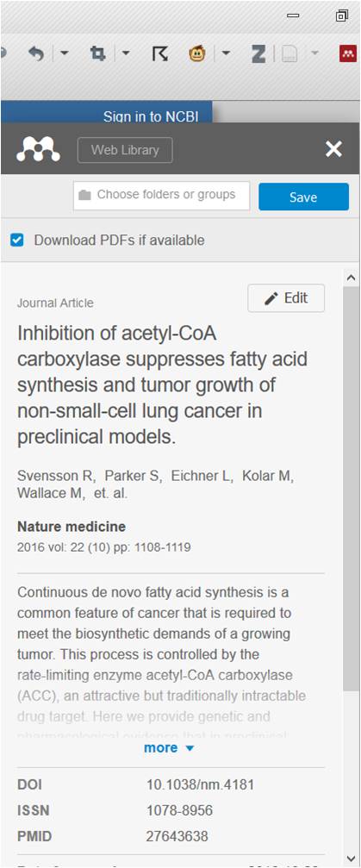Expand abstract with the more link
This screenshot has width=361, height=868.
pyautogui.click(x=168, y=748)
